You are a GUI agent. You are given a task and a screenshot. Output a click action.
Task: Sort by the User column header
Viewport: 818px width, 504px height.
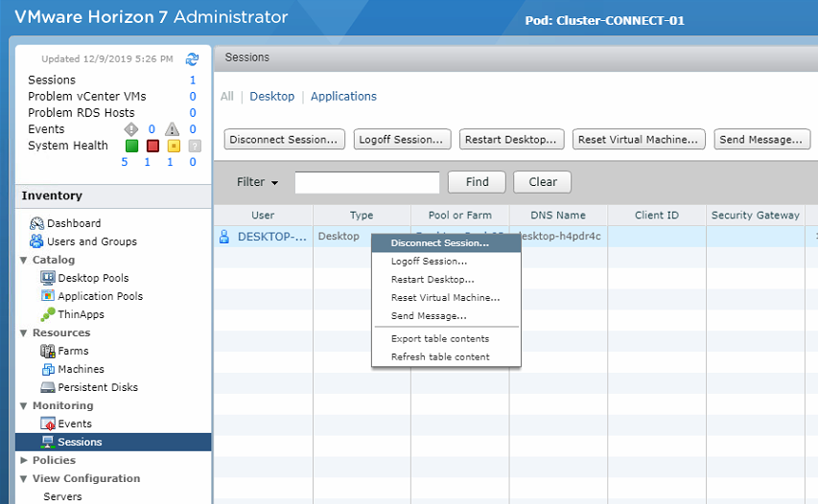[263, 216]
